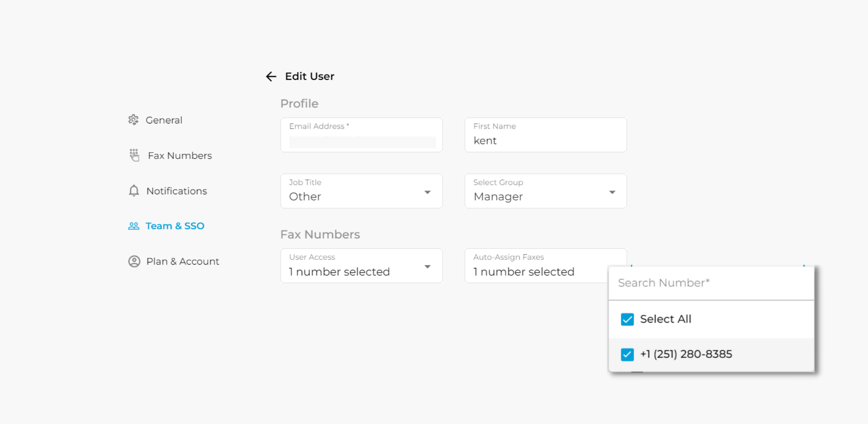Open the Job Title dropdown arrow
This screenshot has height=424, width=868.
428,192
